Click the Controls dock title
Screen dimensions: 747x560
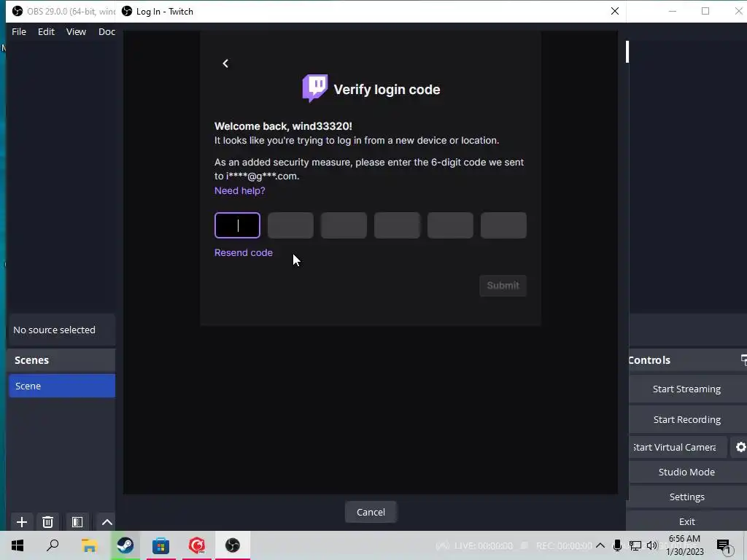[x=649, y=360]
